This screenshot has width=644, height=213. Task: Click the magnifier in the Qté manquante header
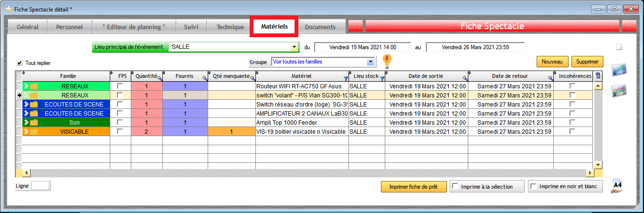point(253,78)
